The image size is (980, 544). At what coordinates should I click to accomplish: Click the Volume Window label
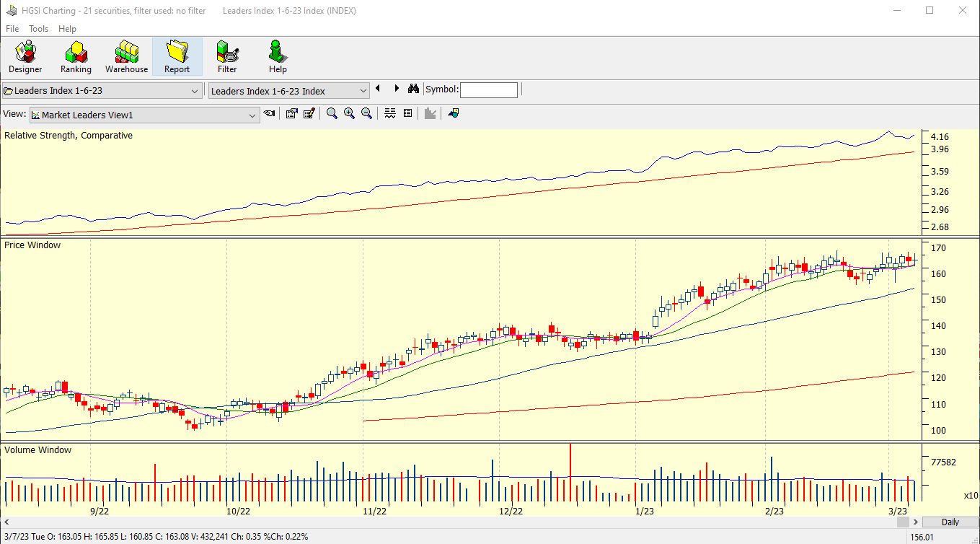[x=38, y=450]
